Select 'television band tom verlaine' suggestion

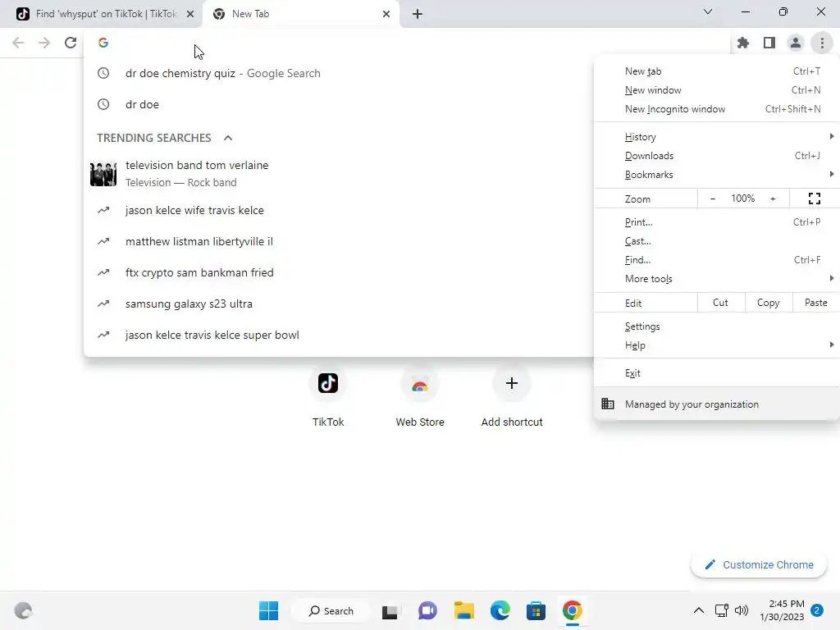coord(339,174)
